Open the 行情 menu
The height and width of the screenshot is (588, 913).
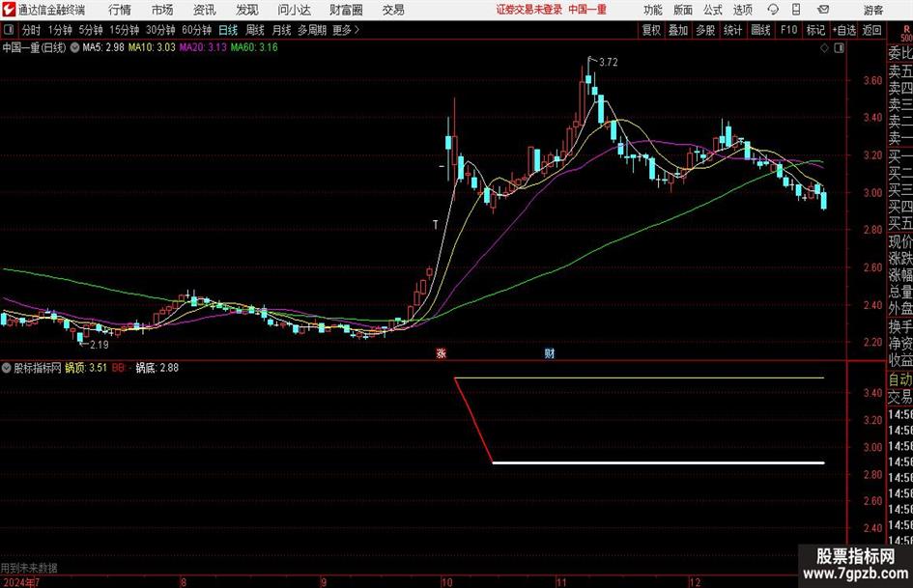coord(120,10)
